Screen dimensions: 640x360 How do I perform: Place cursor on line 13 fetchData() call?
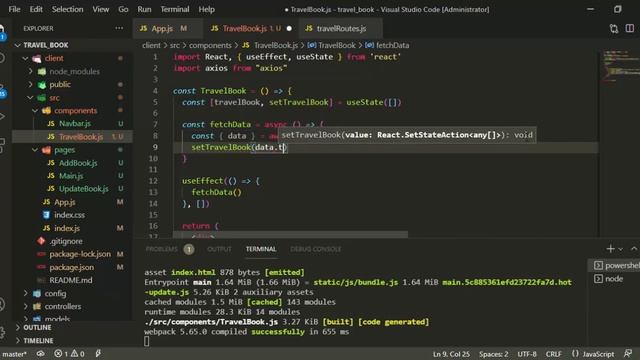pos(217,192)
